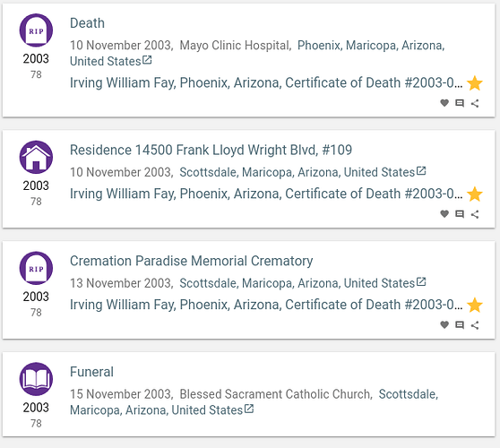Click the tombstone RIP icon for Death

point(36,30)
